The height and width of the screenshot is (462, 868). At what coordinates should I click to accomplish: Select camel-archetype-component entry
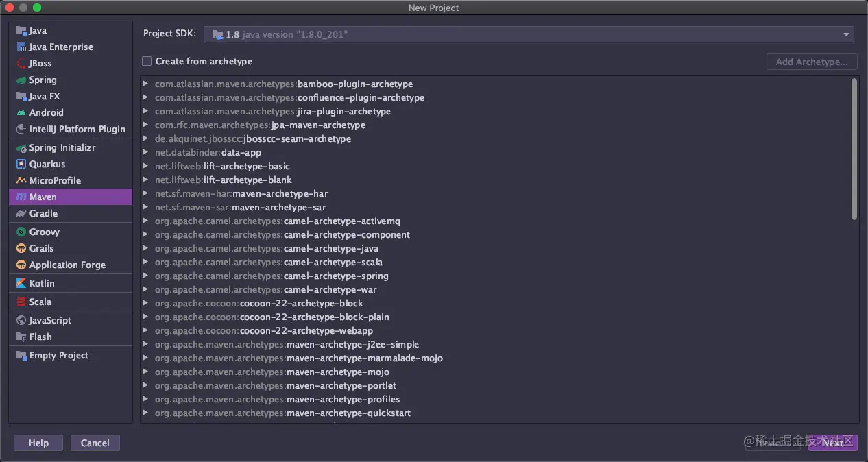pyautogui.click(x=282, y=234)
